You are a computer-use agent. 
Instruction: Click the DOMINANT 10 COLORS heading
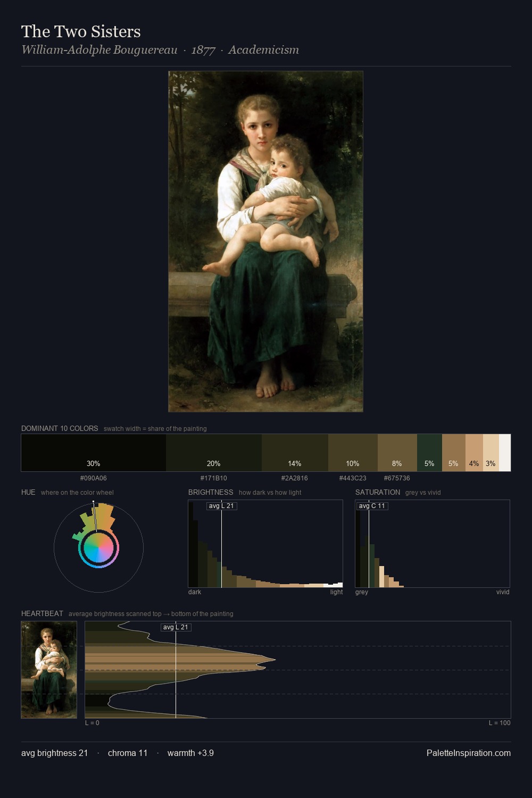[x=60, y=428]
